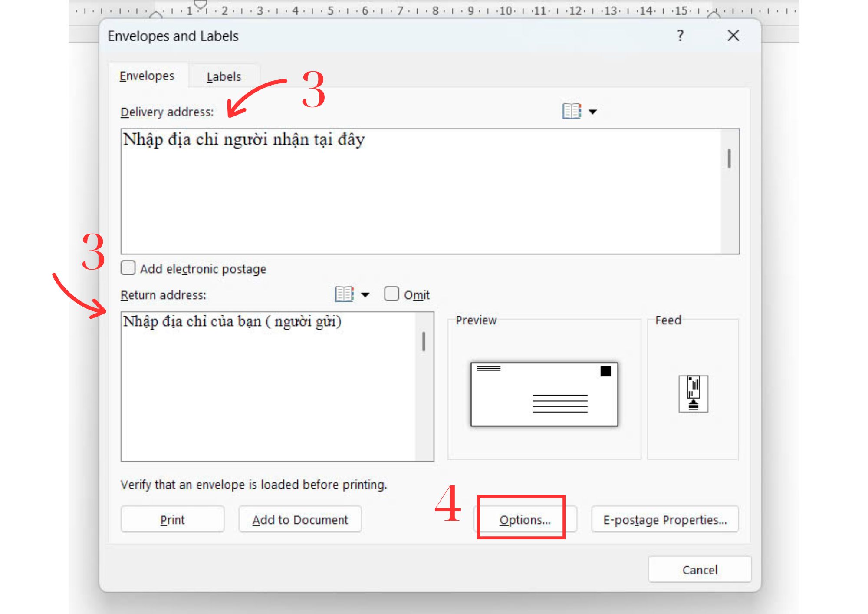Close the Envelopes and Labels dialog
868x614 pixels.
(733, 36)
